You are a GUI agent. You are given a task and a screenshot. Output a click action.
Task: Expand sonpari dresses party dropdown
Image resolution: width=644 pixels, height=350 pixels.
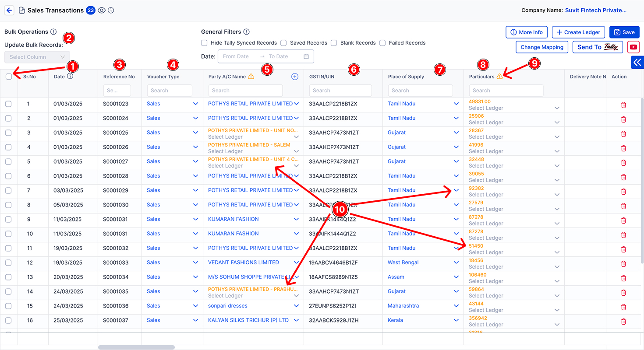click(297, 306)
